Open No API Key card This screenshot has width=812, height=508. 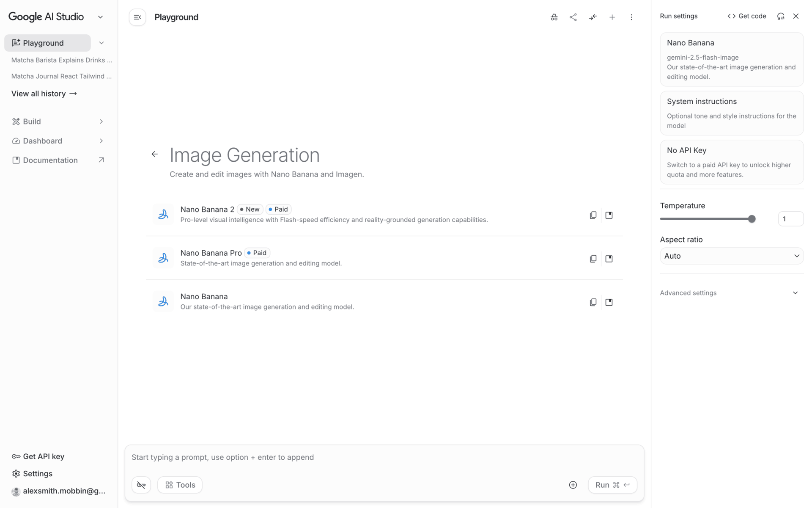pos(732,162)
